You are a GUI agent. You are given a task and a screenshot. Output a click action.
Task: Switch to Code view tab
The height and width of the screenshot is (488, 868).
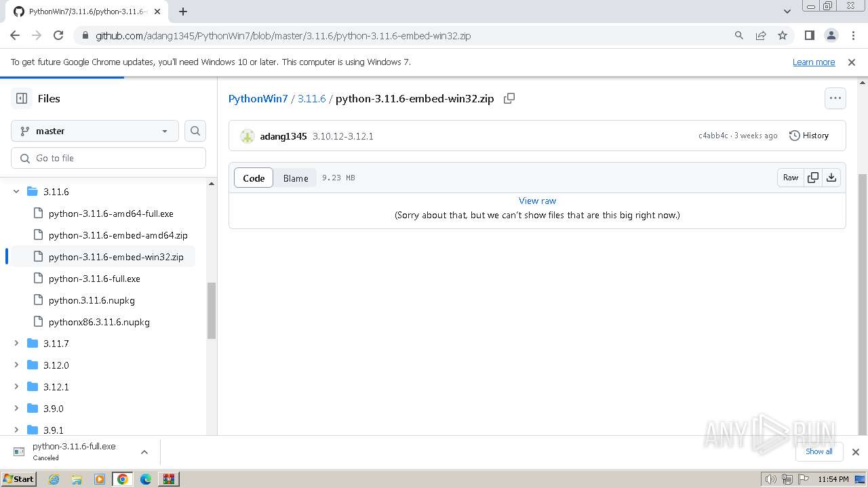click(254, 178)
